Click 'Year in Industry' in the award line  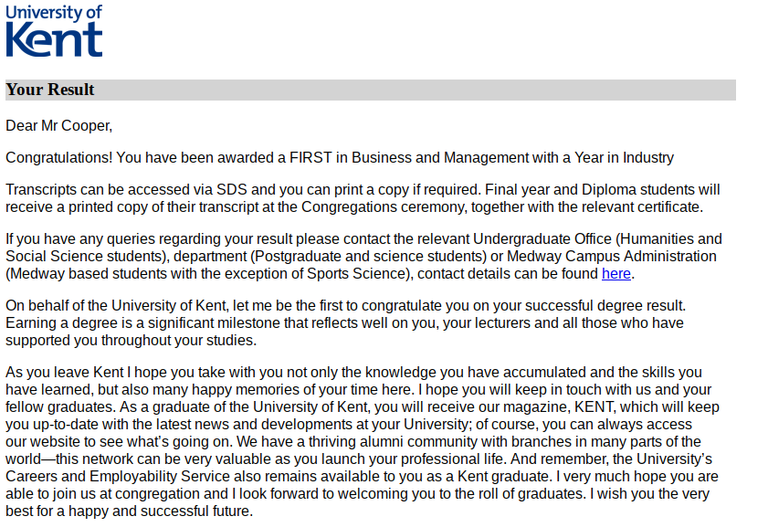point(624,158)
